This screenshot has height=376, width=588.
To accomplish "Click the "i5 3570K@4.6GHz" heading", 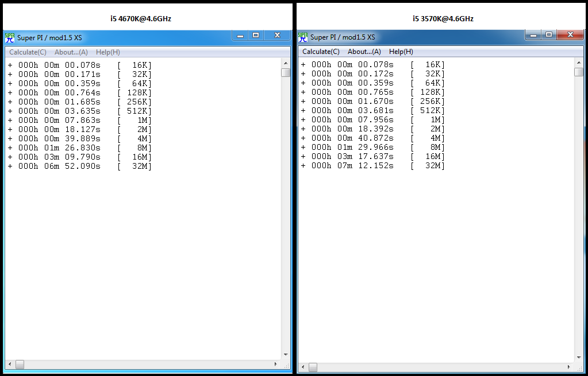I will 443,19.
